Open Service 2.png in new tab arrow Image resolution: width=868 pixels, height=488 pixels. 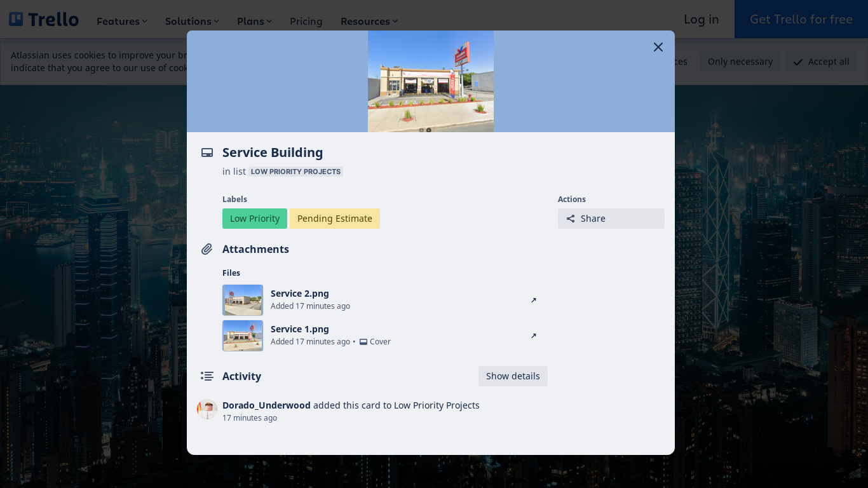[x=534, y=300]
